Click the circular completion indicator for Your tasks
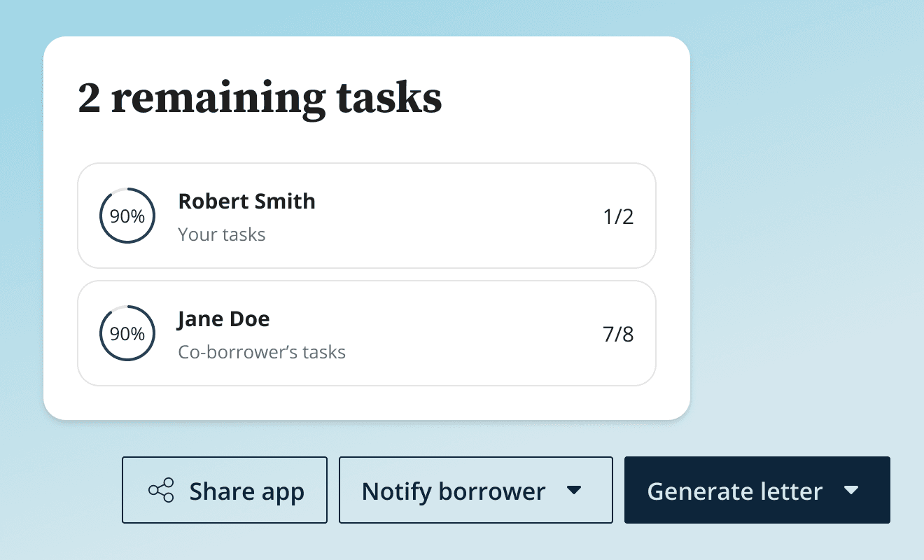Screen dimensions: 924x560 127,216
